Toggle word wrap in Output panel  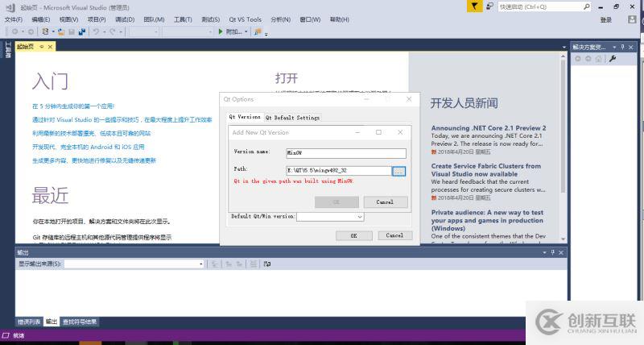(267, 264)
